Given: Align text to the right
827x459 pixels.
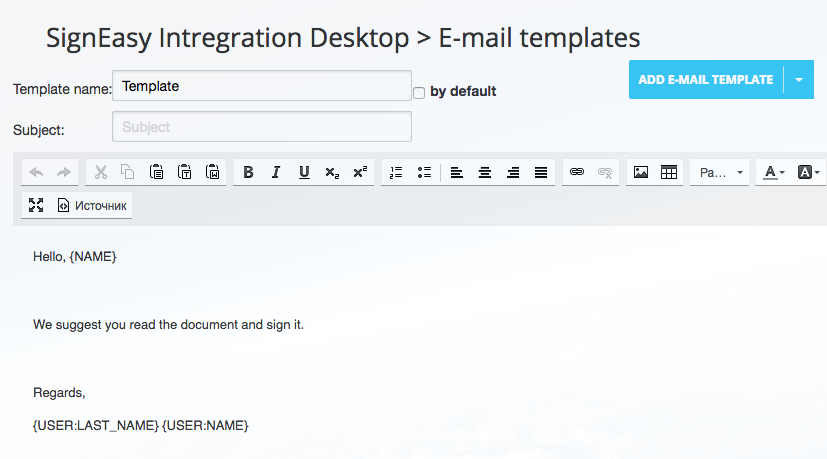Looking at the screenshot, I should 513,173.
